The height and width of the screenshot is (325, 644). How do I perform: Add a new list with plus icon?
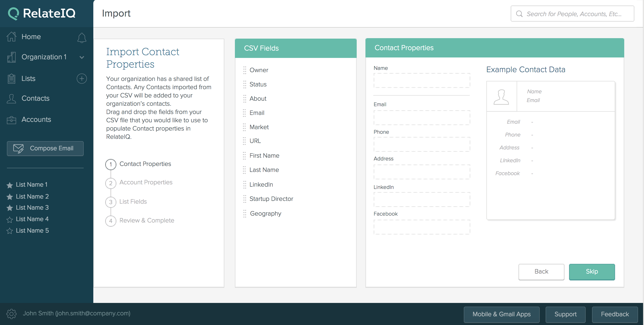pyautogui.click(x=82, y=79)
